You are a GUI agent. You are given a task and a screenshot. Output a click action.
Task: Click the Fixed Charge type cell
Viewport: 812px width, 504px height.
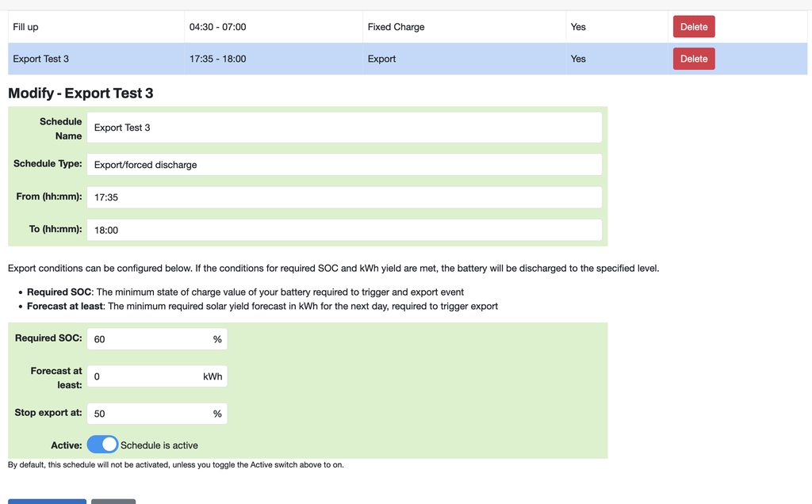click(x=396, y=27)
